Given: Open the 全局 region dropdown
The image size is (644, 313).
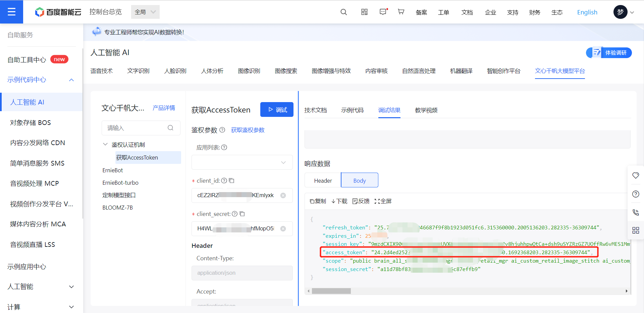Looking at the screenshot, I should pos(145,12).
